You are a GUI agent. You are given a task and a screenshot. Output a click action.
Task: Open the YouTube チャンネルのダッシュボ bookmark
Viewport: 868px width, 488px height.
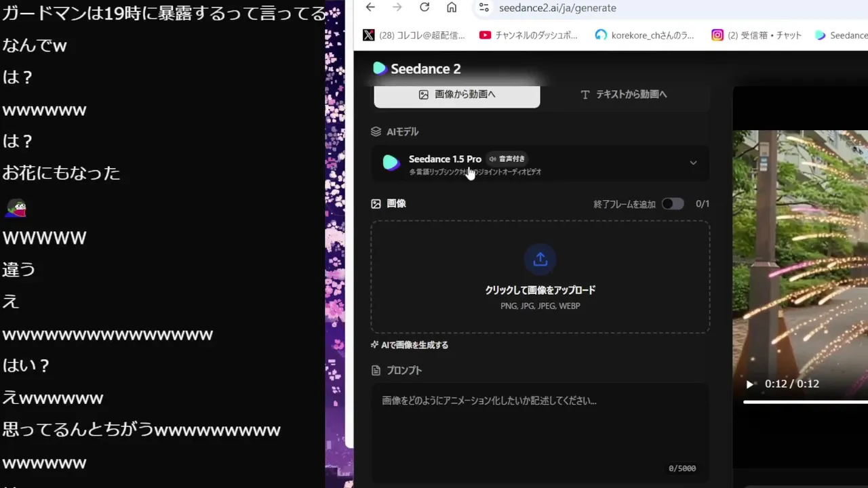coord(528,35)
